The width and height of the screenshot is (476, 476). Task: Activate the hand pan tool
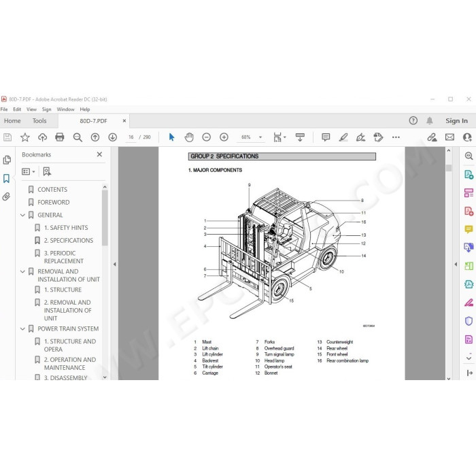pyautogui.click(x=189, y=137)
